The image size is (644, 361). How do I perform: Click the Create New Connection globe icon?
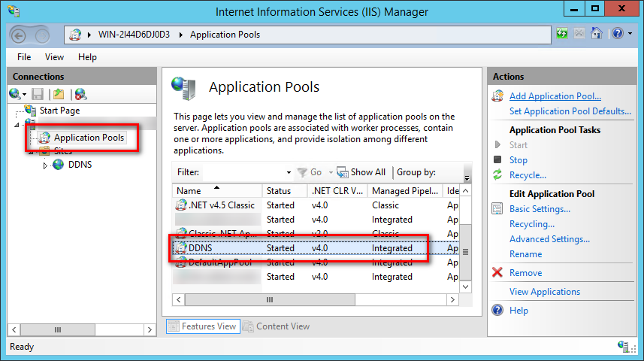(x=14, y=94)
